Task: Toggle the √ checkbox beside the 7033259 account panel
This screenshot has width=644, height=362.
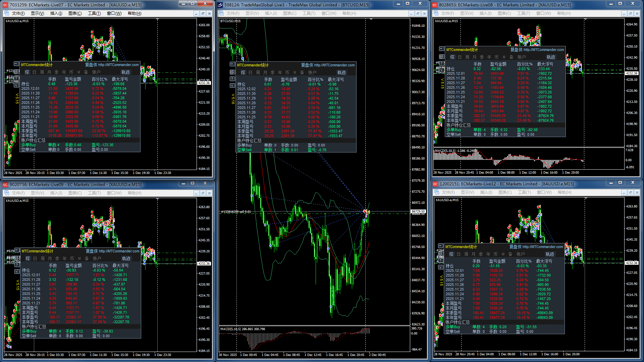Action: tap(16, 85)
